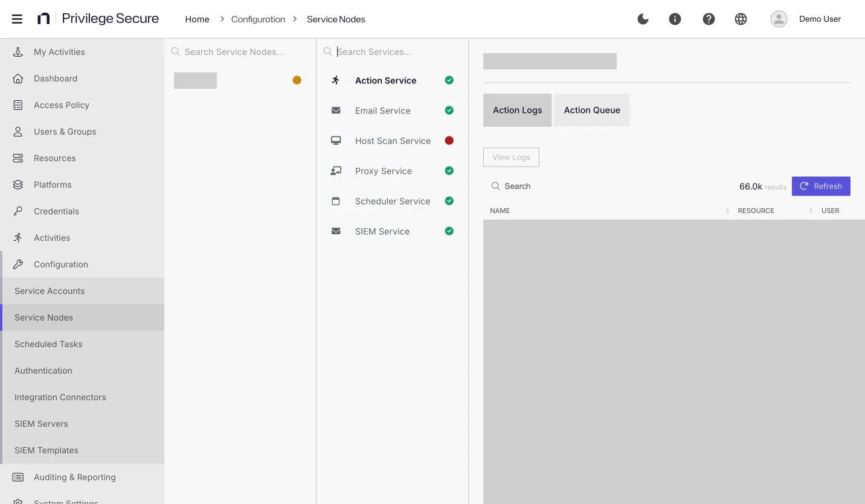Screen dimensions: 865x504
Task: Click the Demo User avatar icon
Action: point(779,19)
